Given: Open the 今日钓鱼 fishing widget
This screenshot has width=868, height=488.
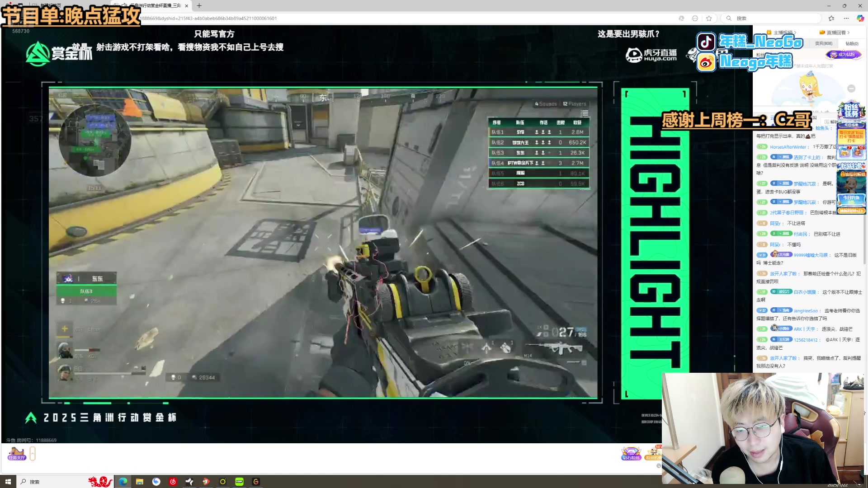Looking at the screenshot, I should [851, 199].
